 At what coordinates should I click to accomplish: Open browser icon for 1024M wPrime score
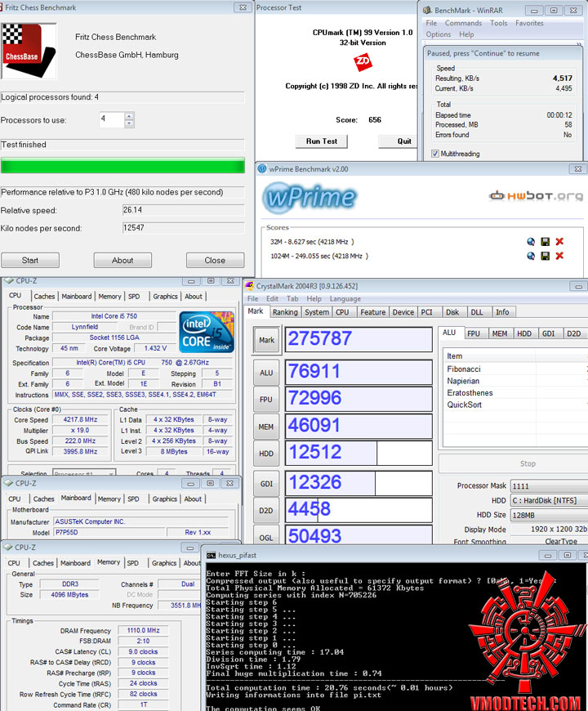click(x=531, y=256)
